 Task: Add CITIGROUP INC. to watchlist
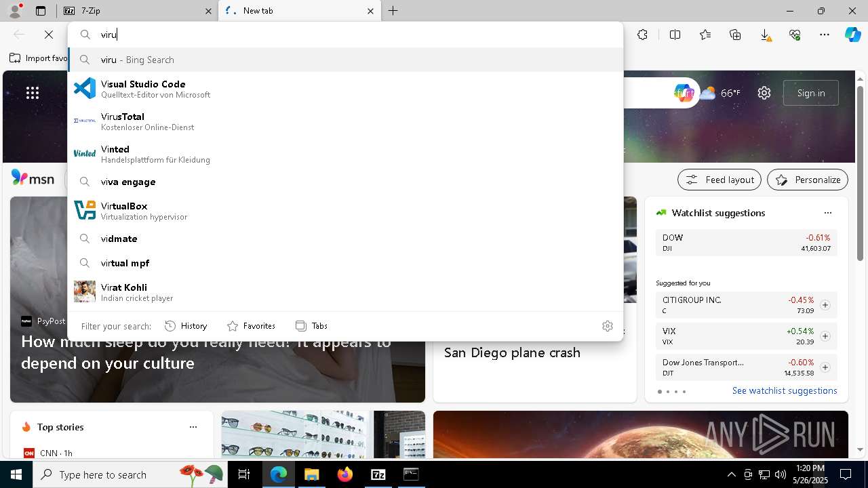(x=825, y=305)
